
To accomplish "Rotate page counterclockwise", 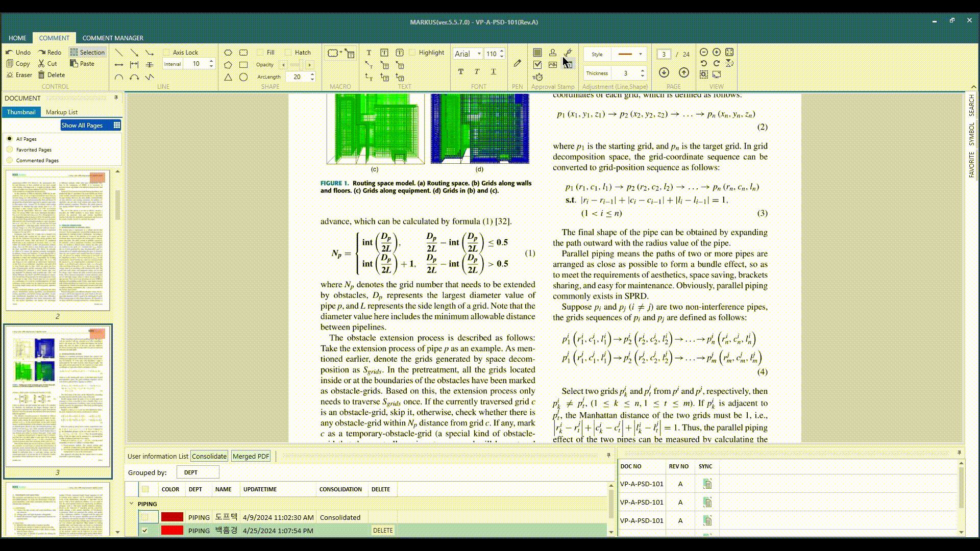I will (x=704, y=63).
